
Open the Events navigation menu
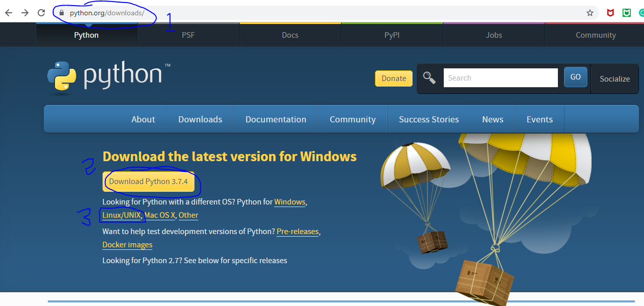[x=540, y=119]
